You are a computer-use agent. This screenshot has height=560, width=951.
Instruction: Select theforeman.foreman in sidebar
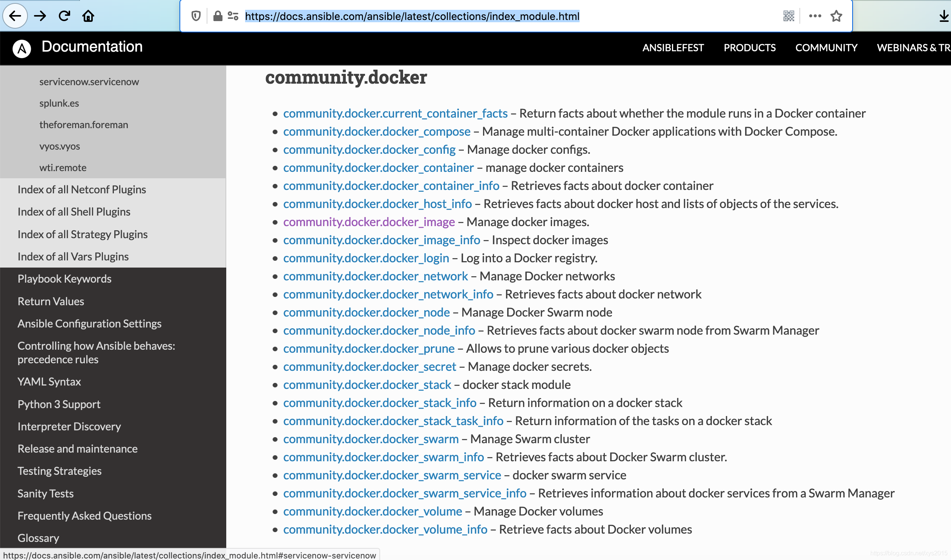(84, 125)
